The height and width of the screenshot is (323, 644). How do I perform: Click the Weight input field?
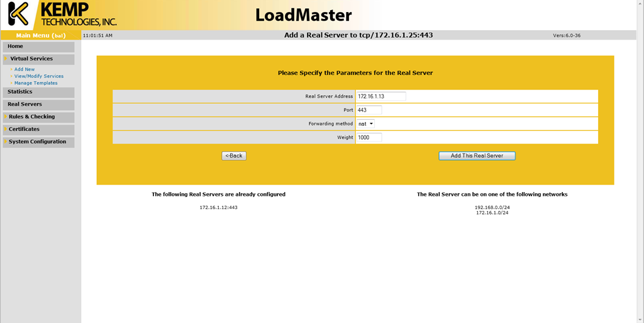tap(369, 137)
